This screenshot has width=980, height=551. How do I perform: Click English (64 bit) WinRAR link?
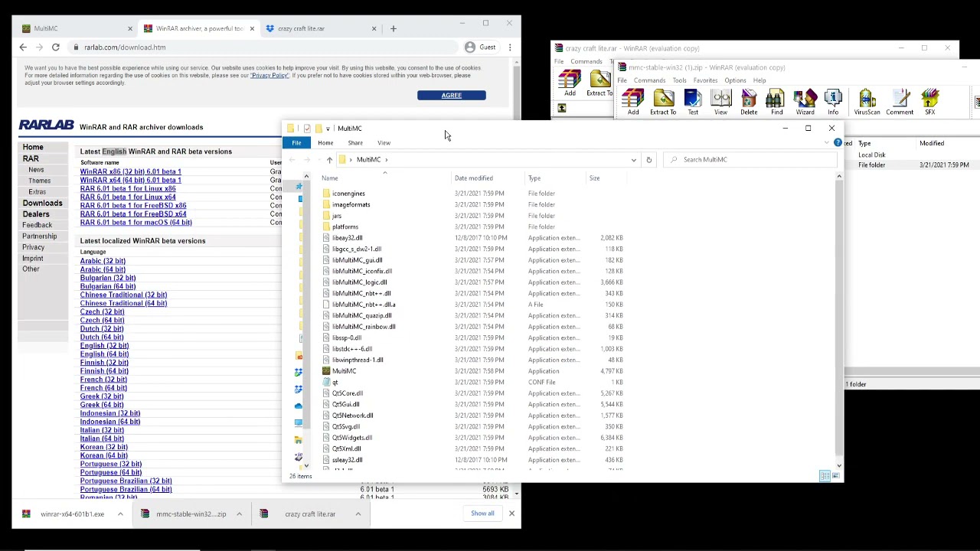click(x=104, y=354)
